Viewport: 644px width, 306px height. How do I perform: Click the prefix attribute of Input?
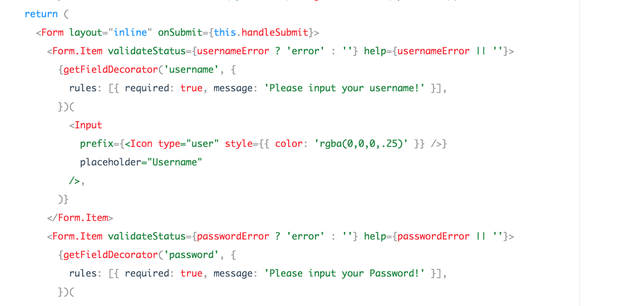coord(97,144)
